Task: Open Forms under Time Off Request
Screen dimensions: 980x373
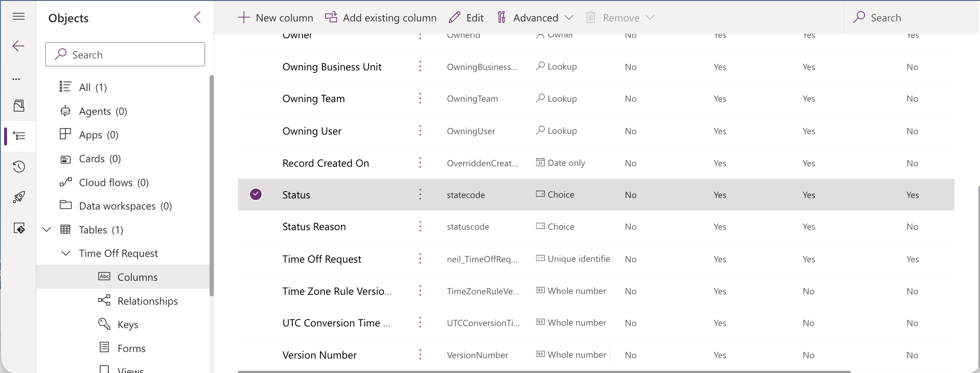Action: (x=132, y=349)
